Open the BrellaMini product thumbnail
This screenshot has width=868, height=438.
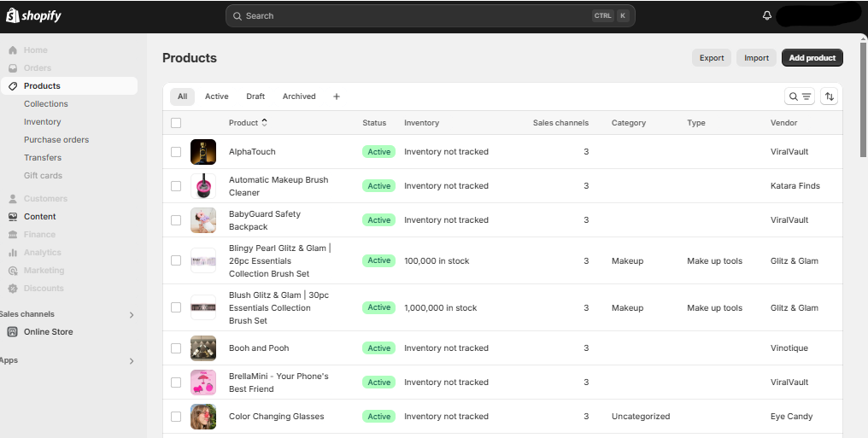203,383
